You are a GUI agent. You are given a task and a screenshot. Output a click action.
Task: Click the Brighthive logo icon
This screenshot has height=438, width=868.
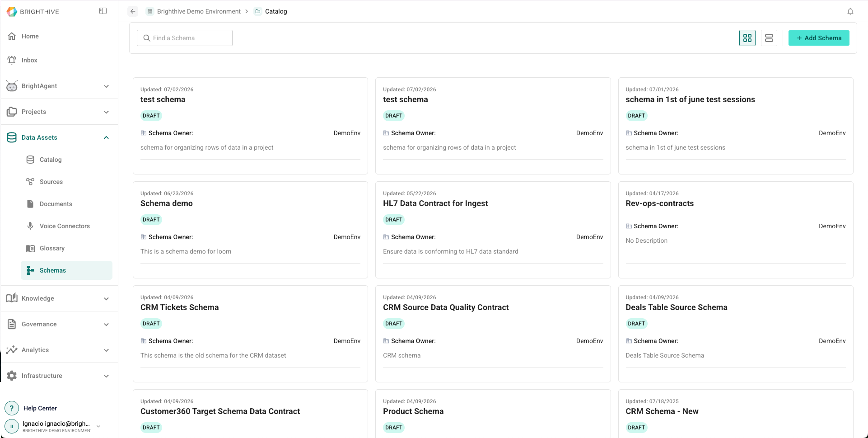click(12, 11)
